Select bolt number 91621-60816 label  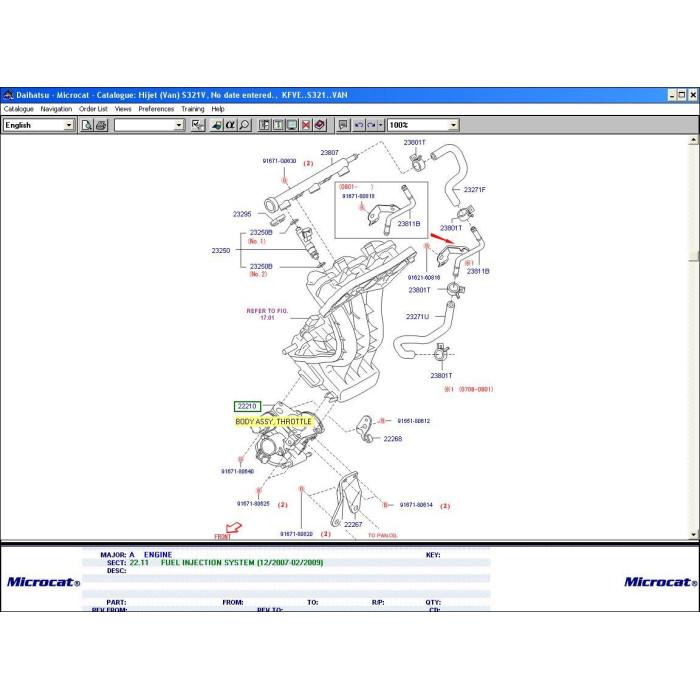(424, 278)
